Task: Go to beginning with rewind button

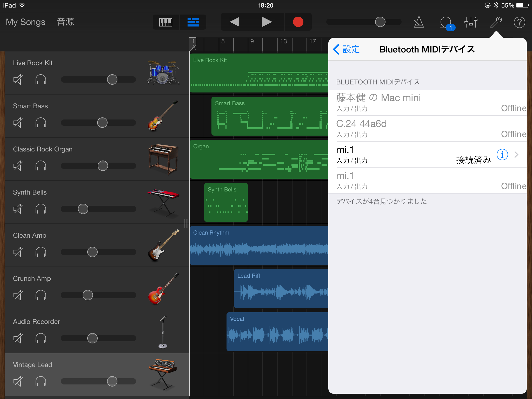Action: [x=234, y=22]
